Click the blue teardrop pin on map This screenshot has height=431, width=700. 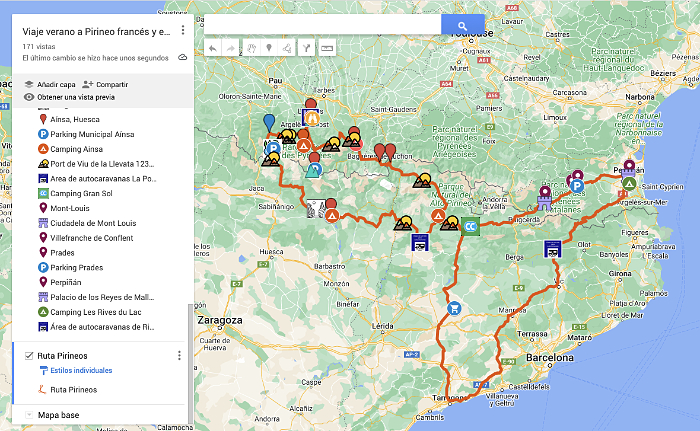point(269,123)
